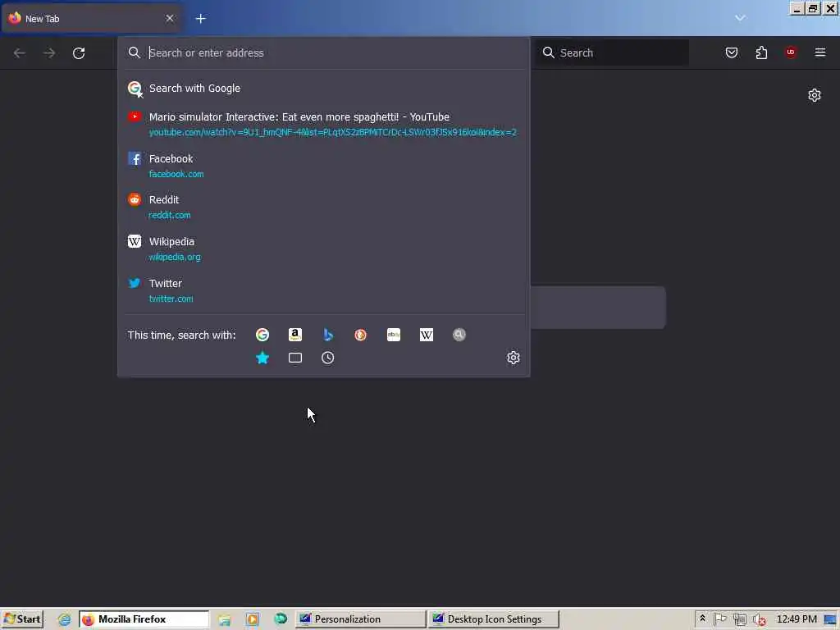The width and height of the screenshot is (840, 630).
Task: Search this time with Bing icon
Action: pos(328,335)
